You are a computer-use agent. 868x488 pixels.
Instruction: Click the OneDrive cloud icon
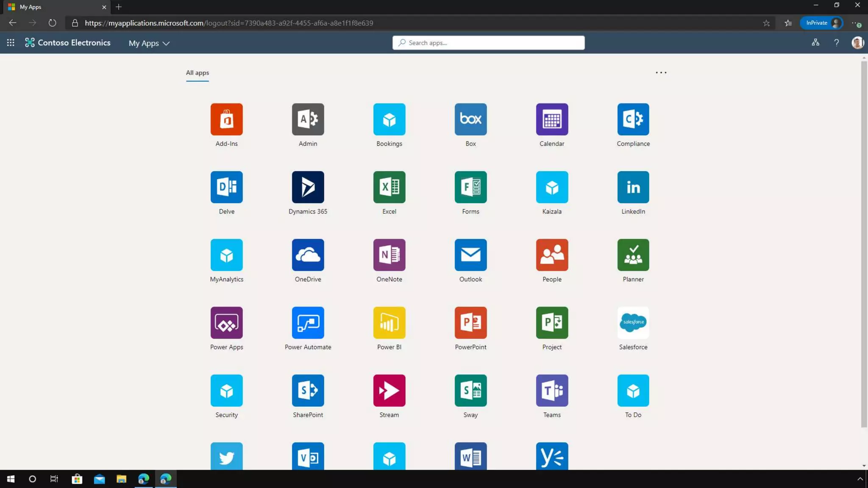coord(308,255)
